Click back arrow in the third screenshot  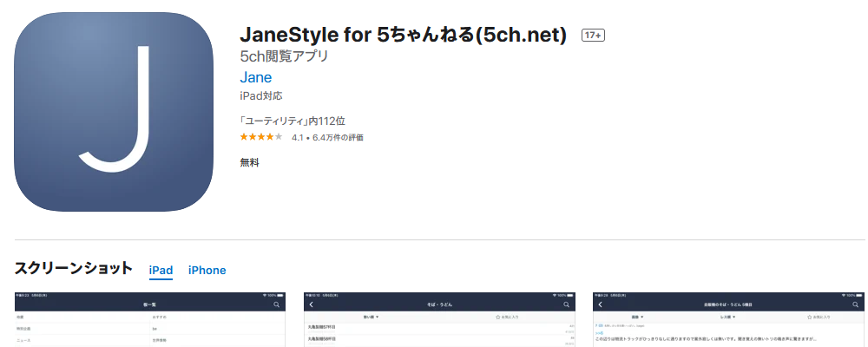click(601, 305)
